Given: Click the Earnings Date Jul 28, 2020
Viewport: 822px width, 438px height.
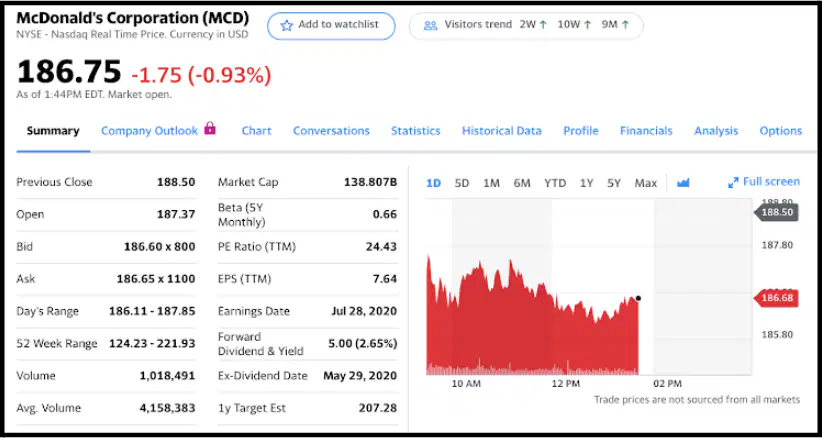Looking at the screenshot, I should [x=364, y=311].
